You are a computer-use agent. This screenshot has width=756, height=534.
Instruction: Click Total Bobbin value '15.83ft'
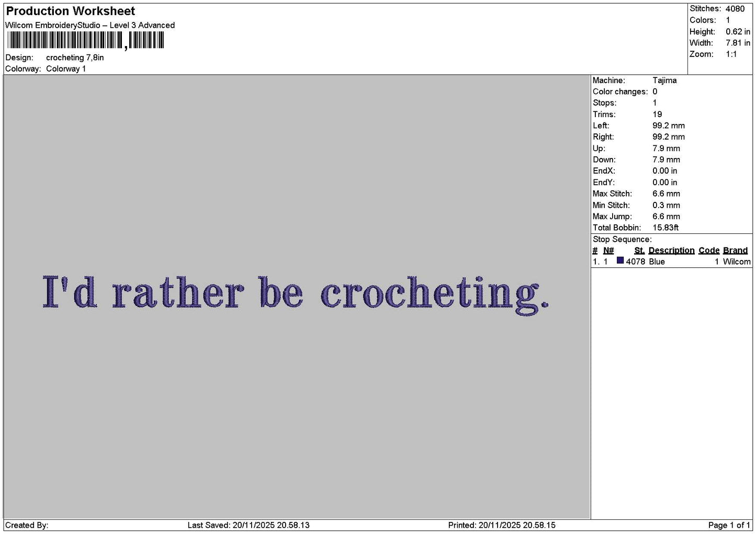point(665,228)
